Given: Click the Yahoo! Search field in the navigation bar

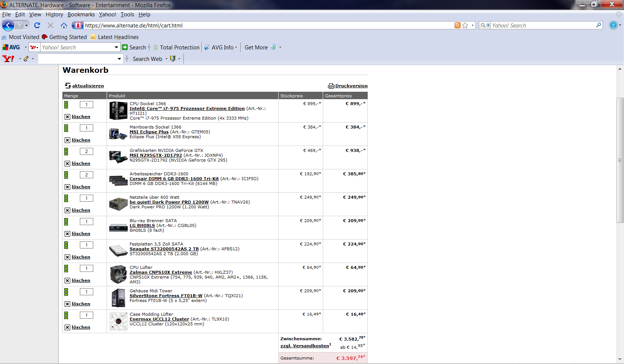Looking at the screenshot, I should pyautogui.click(x=542, y=25).
